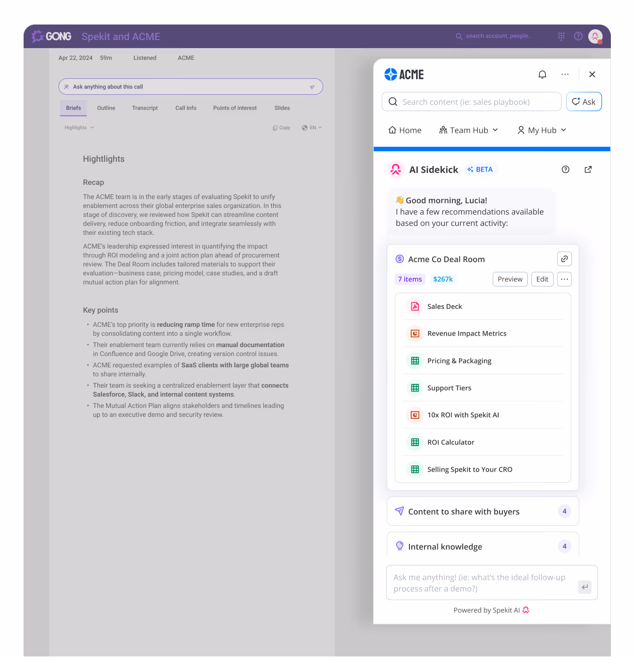Open Selling Spekit to Your CRO item
The width and height of the screenshot is (634, 672).
pos(483,469)
